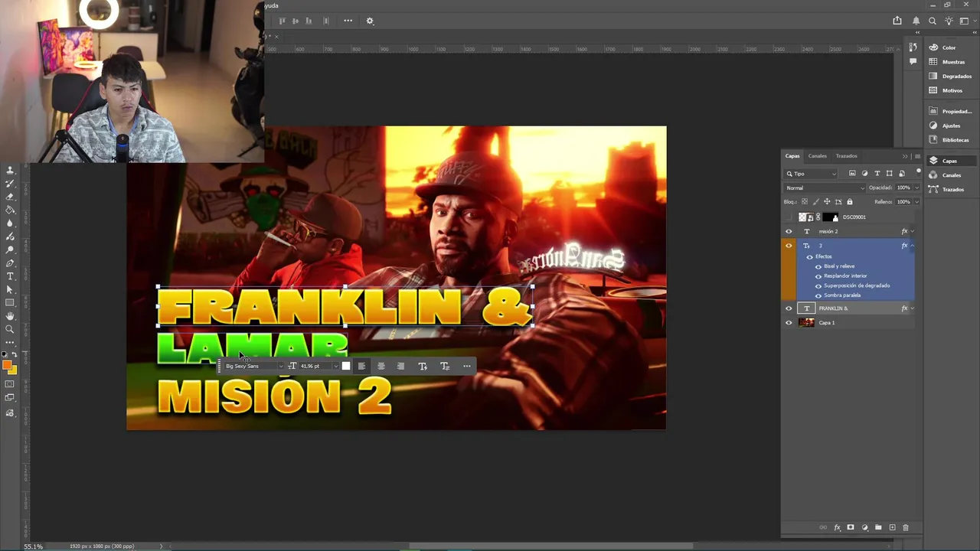
Task: Create new adjustment layer from panel bottom
Action: [x=864, y=527]
